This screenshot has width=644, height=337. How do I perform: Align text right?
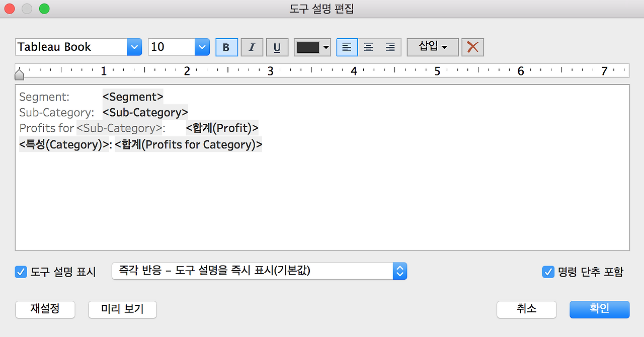pyautogui.click(x=390, y=47)
